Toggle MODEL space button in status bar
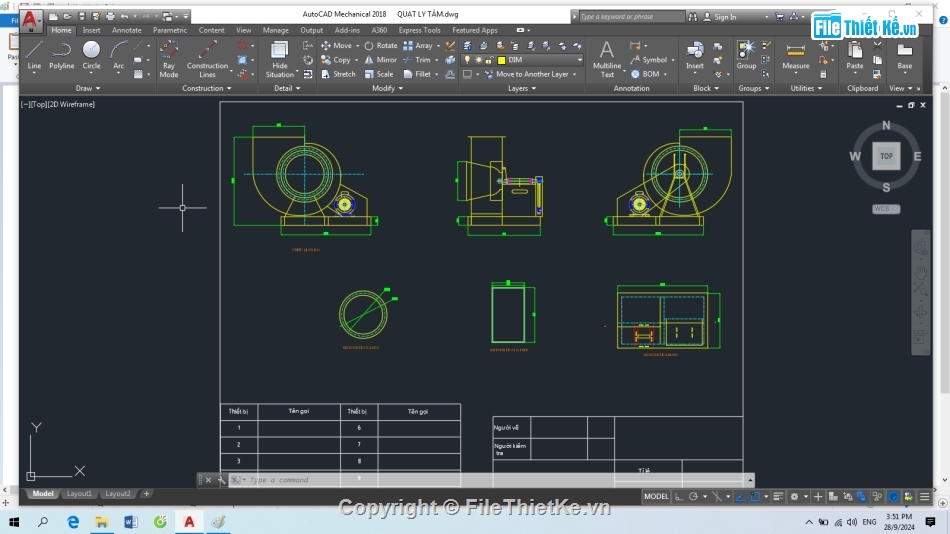The image size is (950, 534). [x=656, y=496]
